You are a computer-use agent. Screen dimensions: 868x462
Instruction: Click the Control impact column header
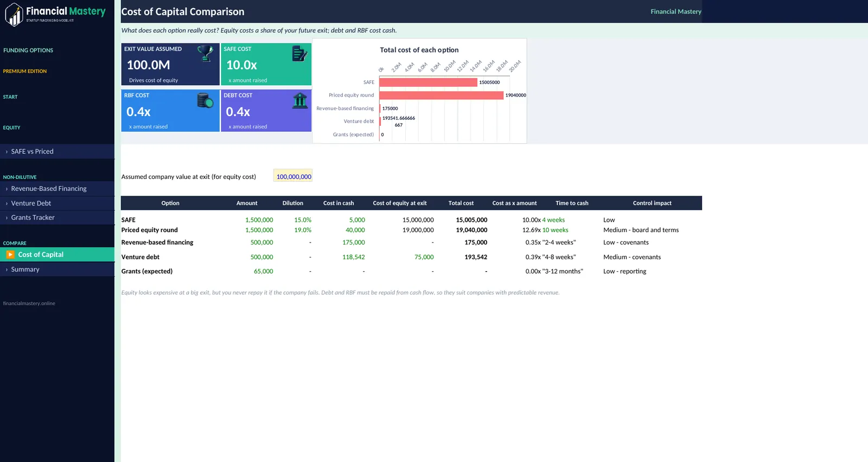tap(652, 203)
